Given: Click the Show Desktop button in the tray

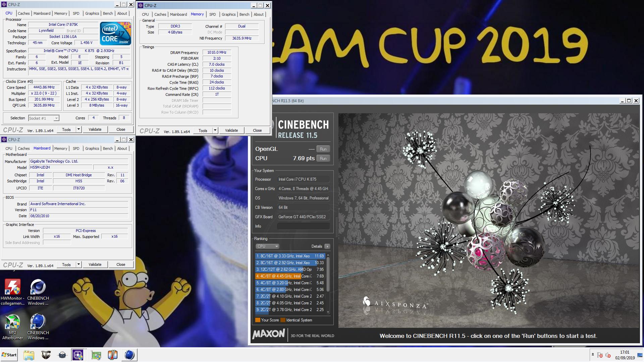Looking at the screenshot, I should tap(640, 355).
